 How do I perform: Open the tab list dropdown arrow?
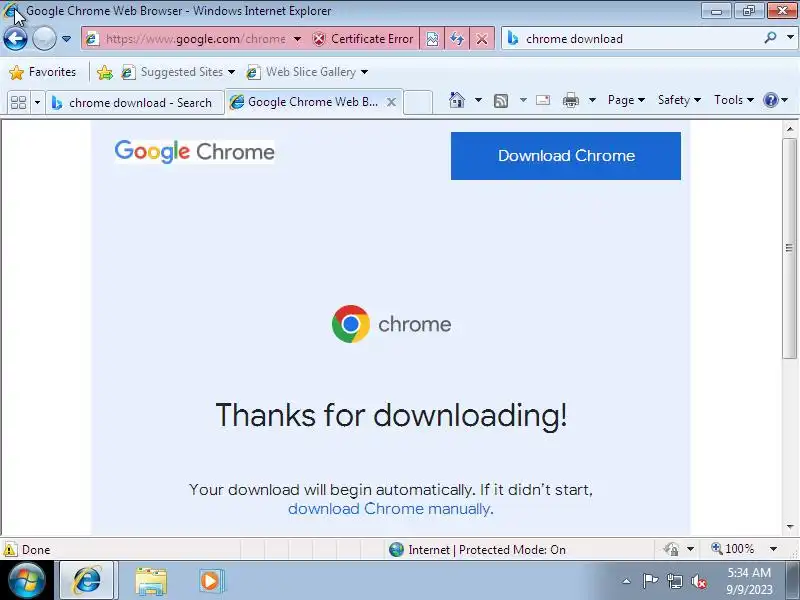coord(37,103)
